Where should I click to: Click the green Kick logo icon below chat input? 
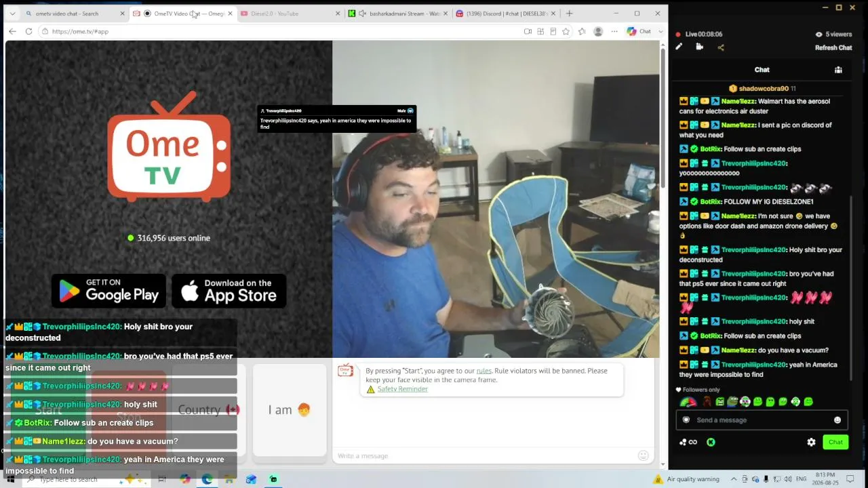pyautogui.click(x=711, y=442)
